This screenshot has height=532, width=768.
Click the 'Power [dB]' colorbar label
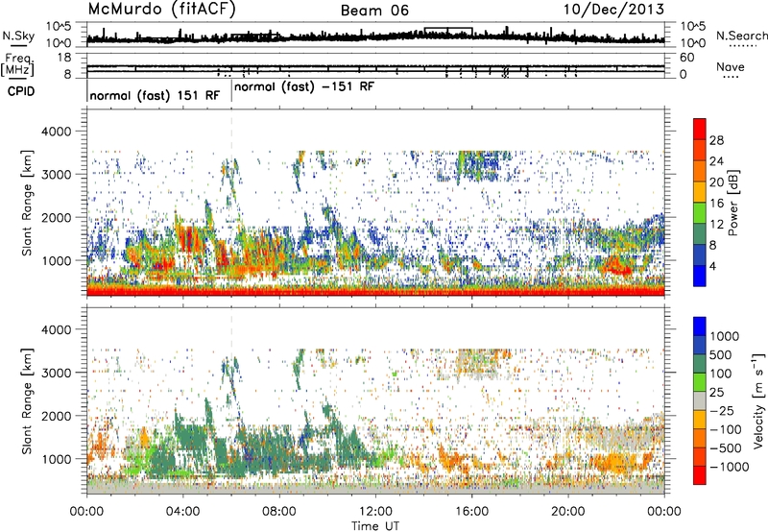pos(732,203)
